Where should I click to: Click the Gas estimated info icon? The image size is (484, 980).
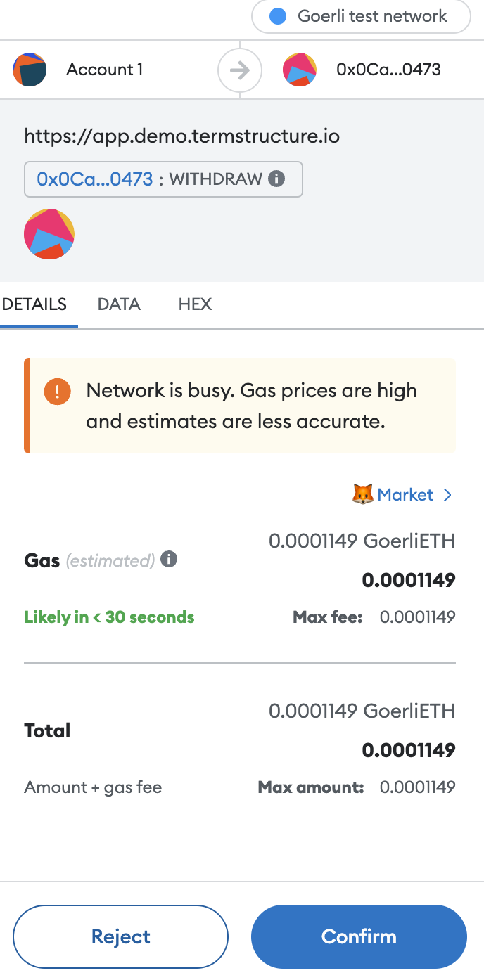coord(169,559)
